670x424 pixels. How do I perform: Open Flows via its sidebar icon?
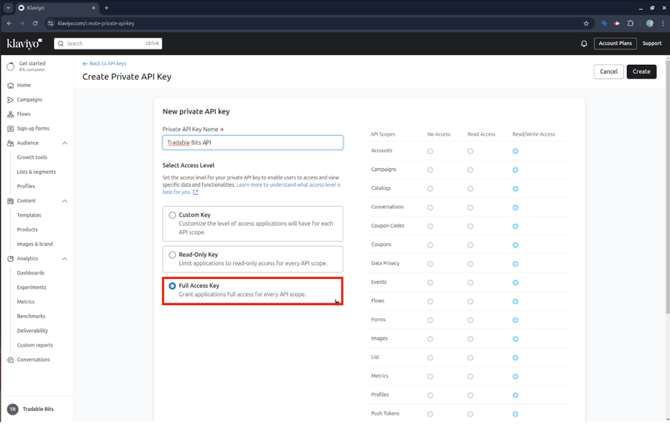[x=11, y=114]
